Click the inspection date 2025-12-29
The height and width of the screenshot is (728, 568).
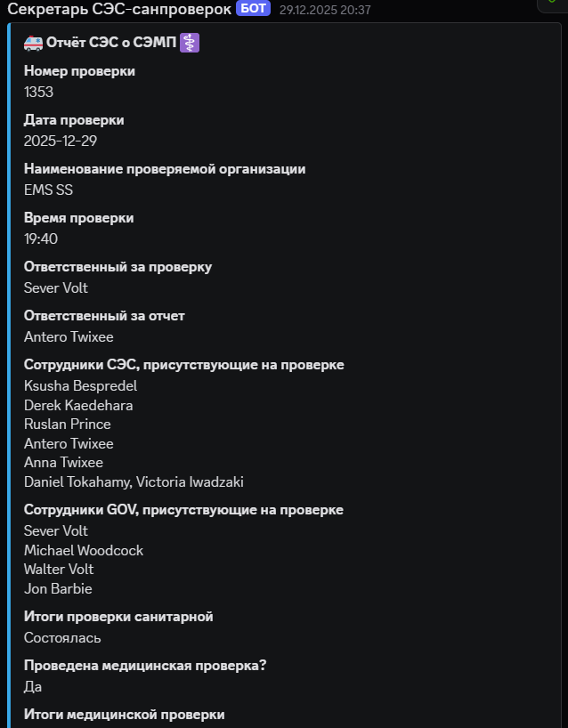point(61,141)
